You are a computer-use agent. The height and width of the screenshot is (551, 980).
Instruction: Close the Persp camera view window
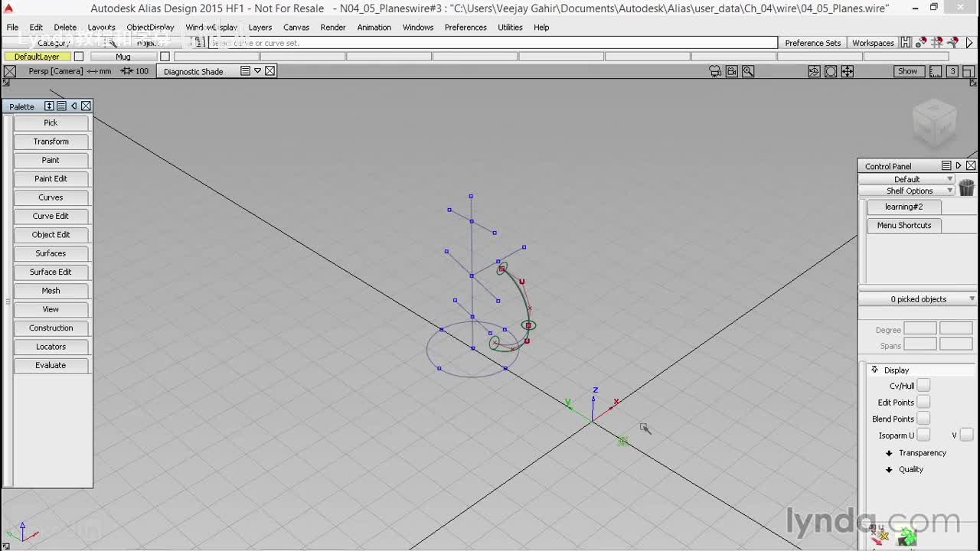tap(9, 71)
